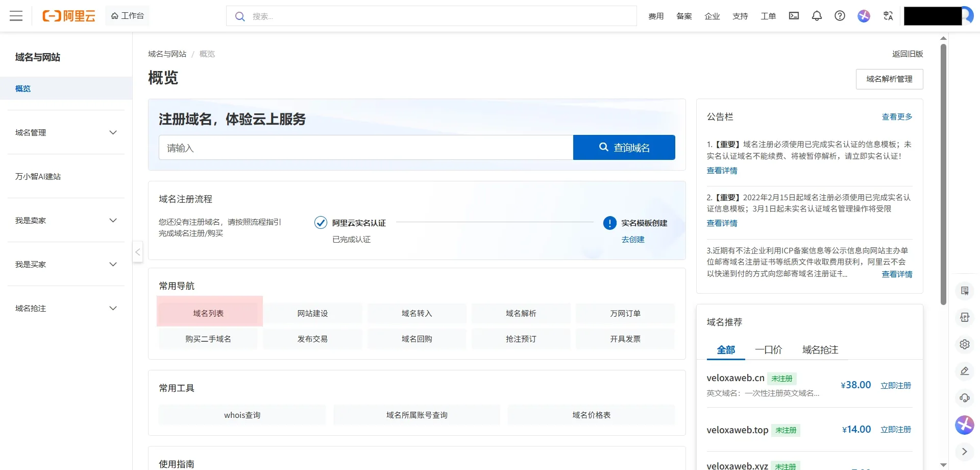Open 域名解析管理 at top right
Viewport: 980px width, 470px height.
coord(889,79)
